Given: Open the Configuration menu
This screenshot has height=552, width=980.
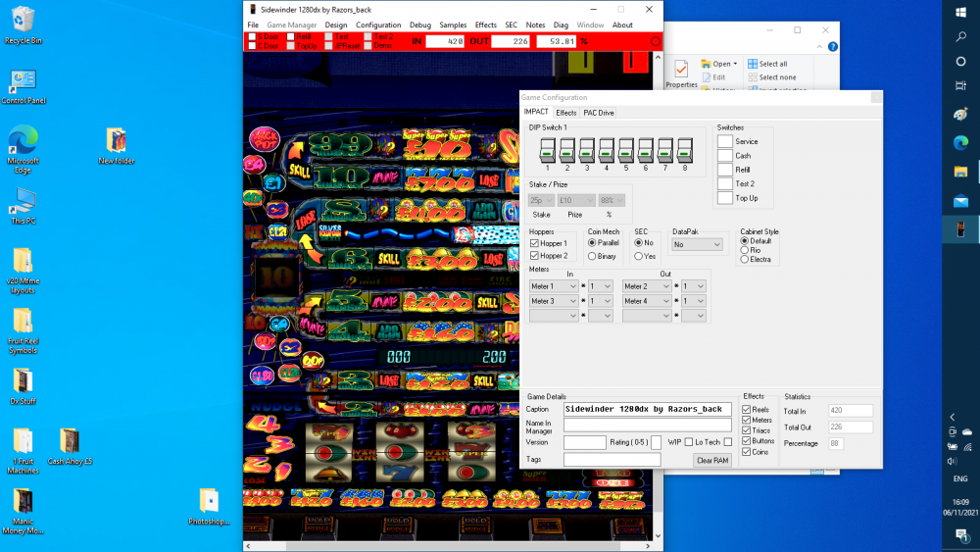Looking at the screenshot, I should [378, 25].
